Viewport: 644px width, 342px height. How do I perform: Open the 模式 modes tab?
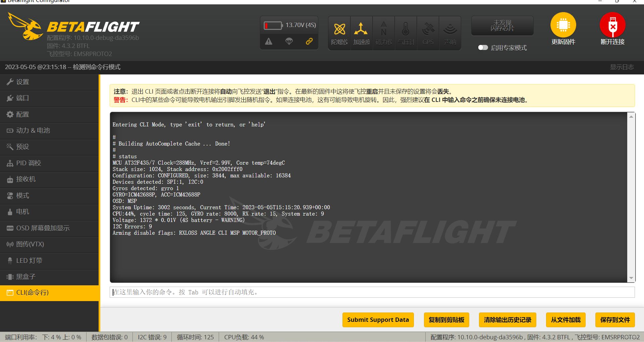coord(49,196)
